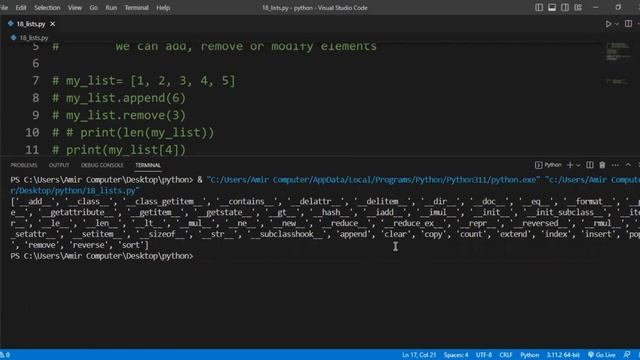
Task: Click line 9 my_list.remove(3) code
Action: (119, 115)
